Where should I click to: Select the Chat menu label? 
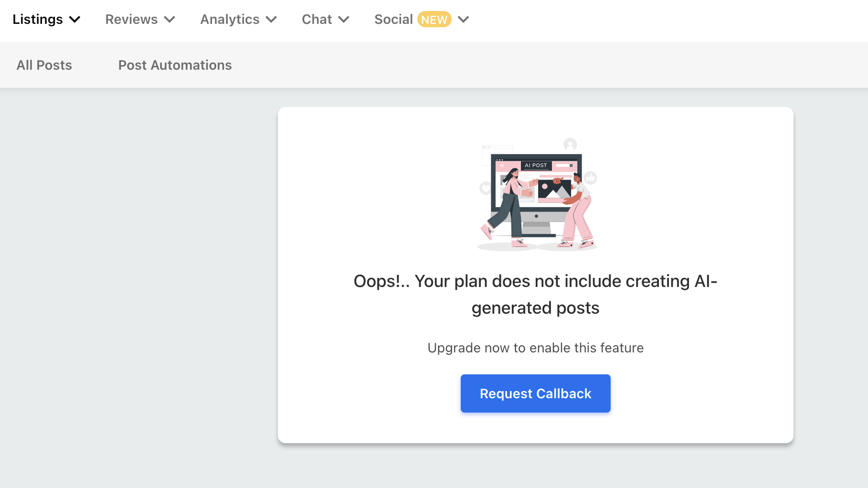point(317,20)
